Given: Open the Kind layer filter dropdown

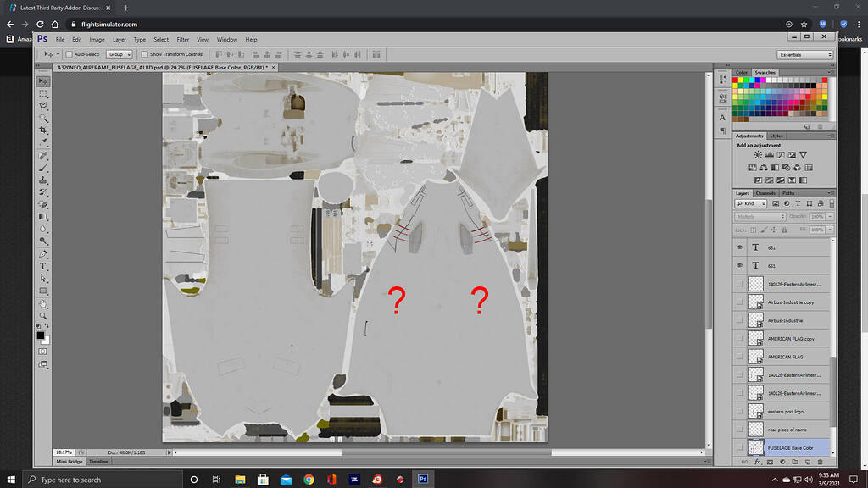Looking at the screenshot, I should pyautogui.click(x=751, y=203).
